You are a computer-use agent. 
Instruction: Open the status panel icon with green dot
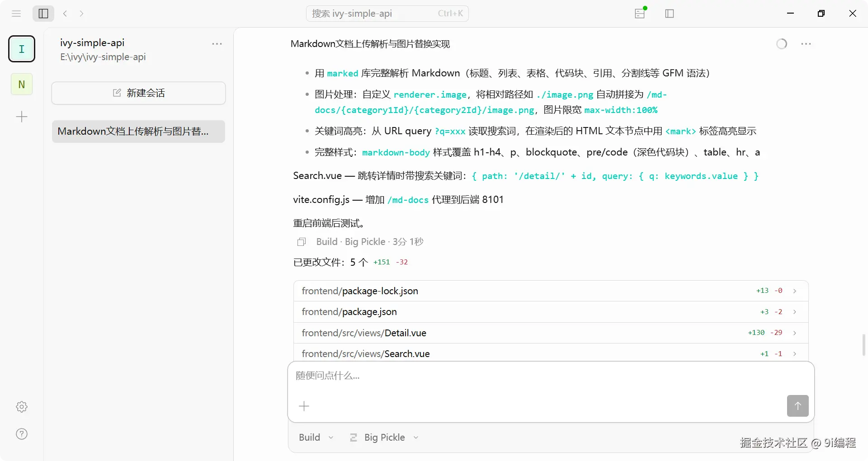pyautogui.click(x=640, y=13)
